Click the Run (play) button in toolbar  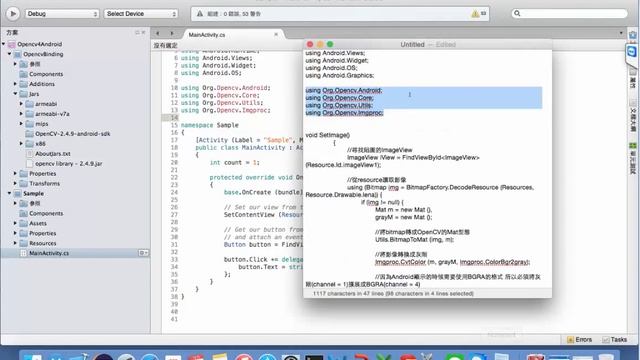(13, 14)
